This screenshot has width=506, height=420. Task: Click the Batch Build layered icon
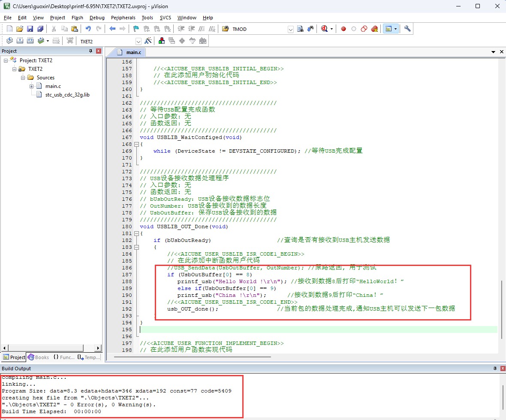(41, 41)
